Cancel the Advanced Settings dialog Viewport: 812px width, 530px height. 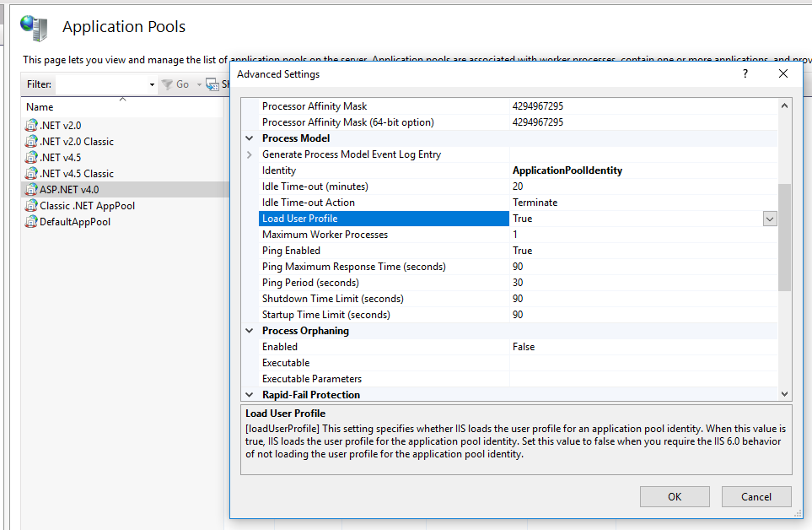[756, 497]
